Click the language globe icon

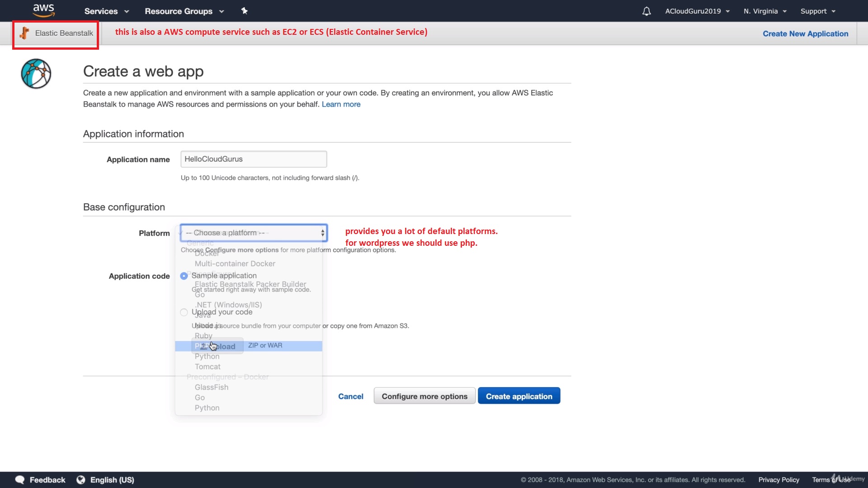[x=81, y=480]
